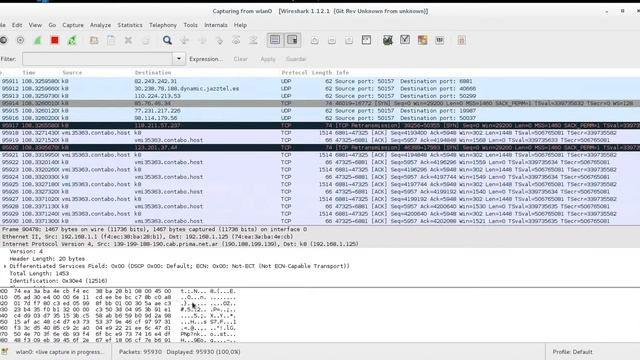Screen dimensions: 640x360
Task: Click the Guardar filter button
Action: click(x=296, y=59)
